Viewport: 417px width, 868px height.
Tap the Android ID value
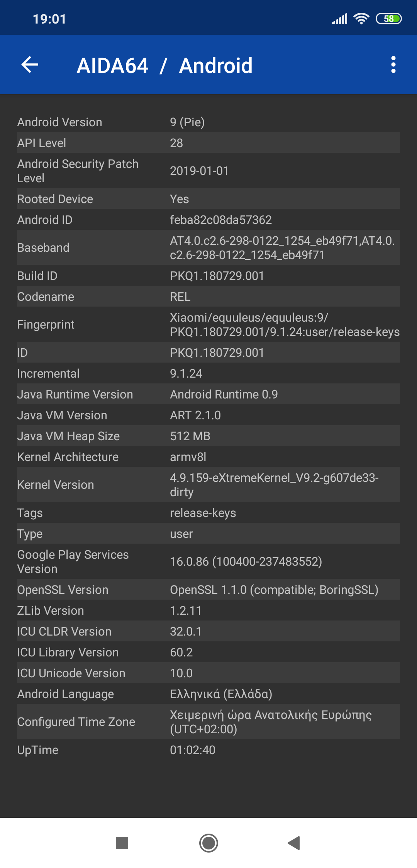(221, 220)
